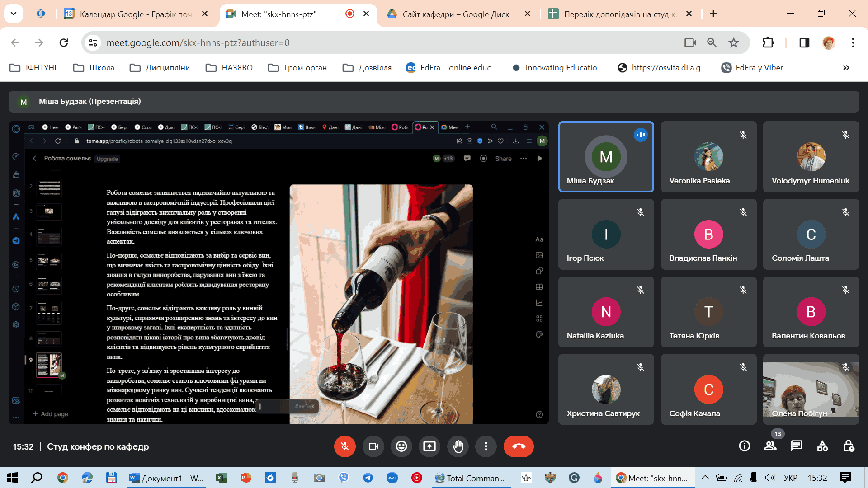
Task: Raise hand in the meeting
Action: tap(458, 446)
